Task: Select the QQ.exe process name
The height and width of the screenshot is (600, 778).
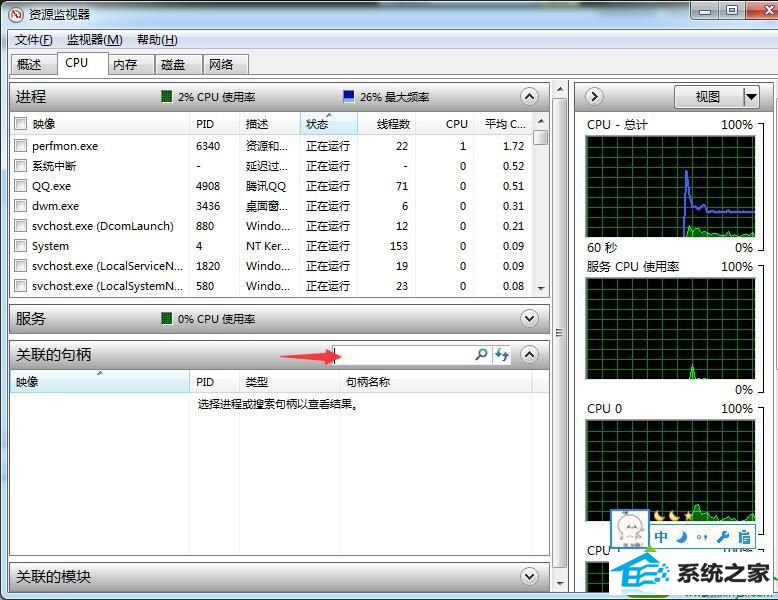Action: (52, 186)
